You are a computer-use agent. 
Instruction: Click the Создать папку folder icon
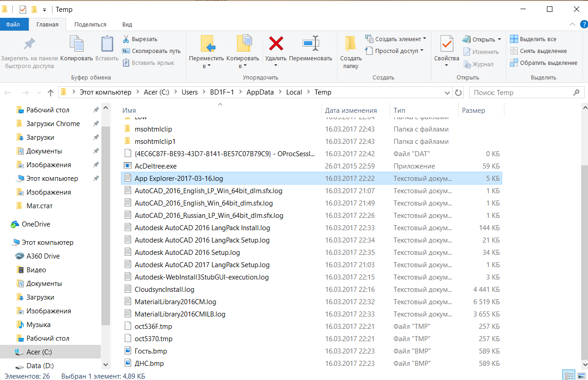[x=351, y=44]
